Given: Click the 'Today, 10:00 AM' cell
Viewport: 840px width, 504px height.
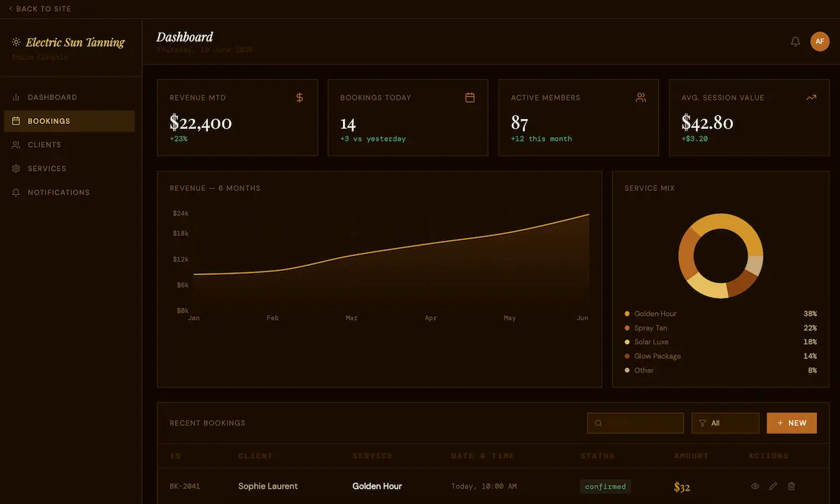Looking at the screenshot, I should point(484,486).
